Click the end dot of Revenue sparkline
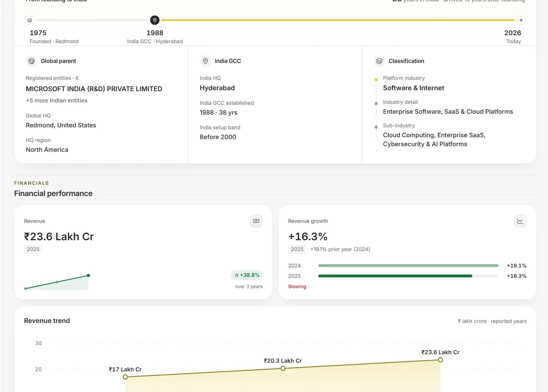This screenshot has height=392, width=548. click(88, 275)
